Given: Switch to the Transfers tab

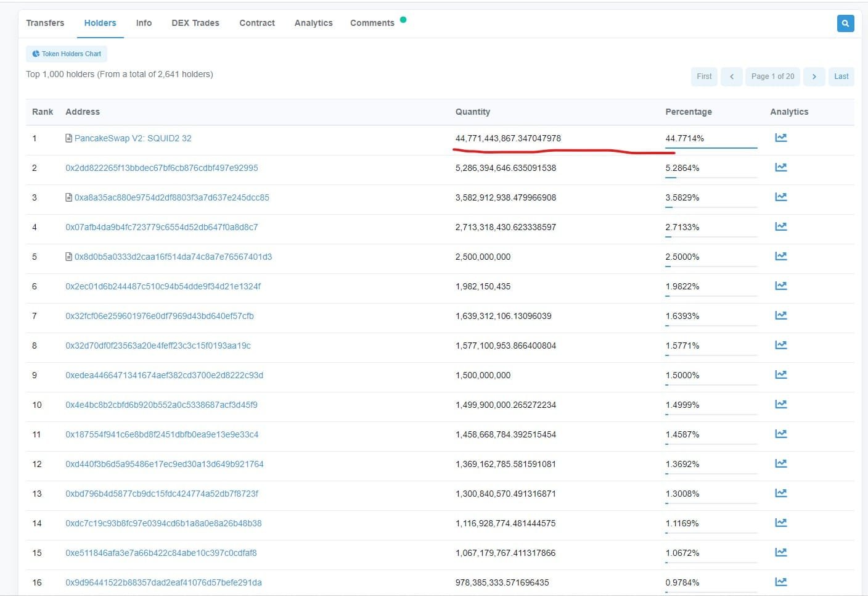Looking at the screenshot, I should coord(45,22).
